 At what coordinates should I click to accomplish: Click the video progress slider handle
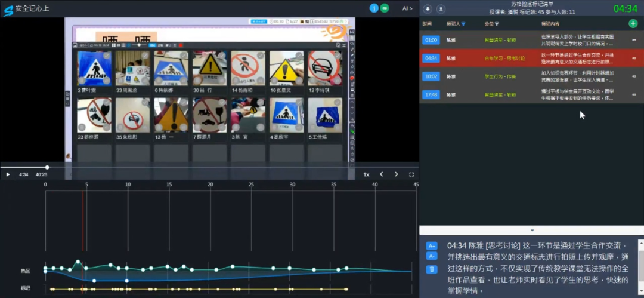[x=47, y=167]
